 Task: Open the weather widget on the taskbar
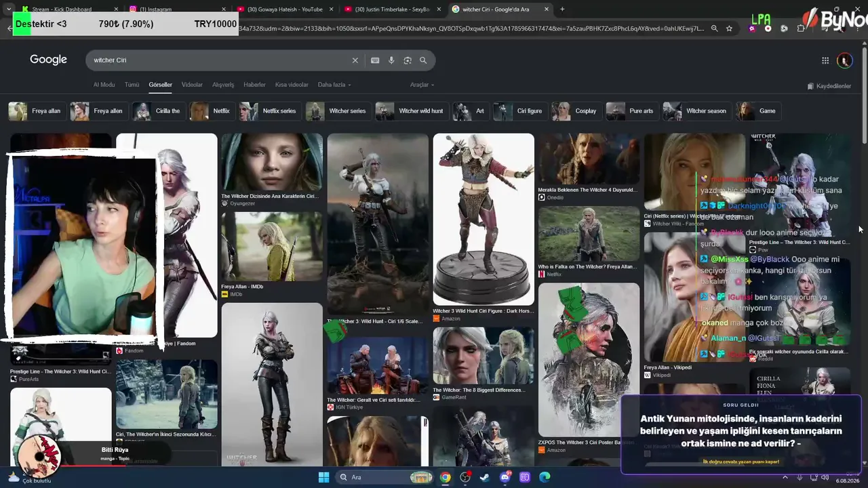click(31, 477)
